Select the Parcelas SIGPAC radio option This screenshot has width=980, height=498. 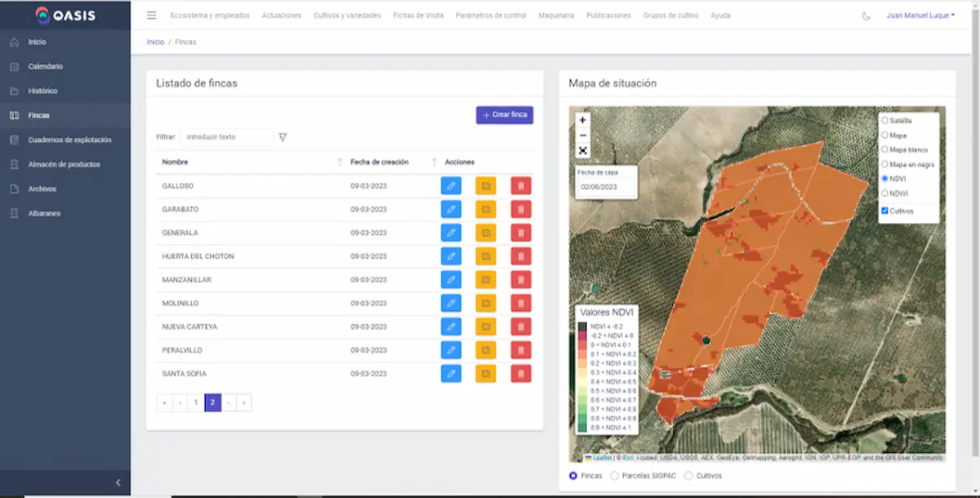(614, 475)
